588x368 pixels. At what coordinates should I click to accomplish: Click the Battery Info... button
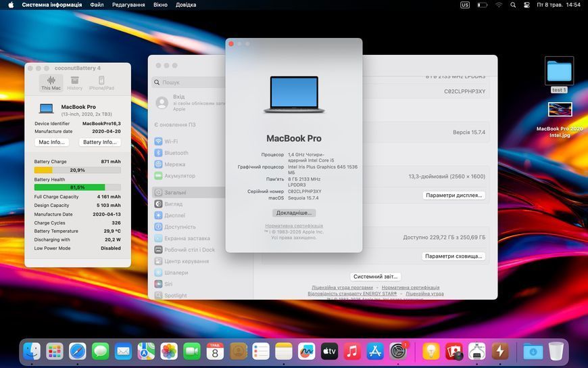(x=100, y=142)
